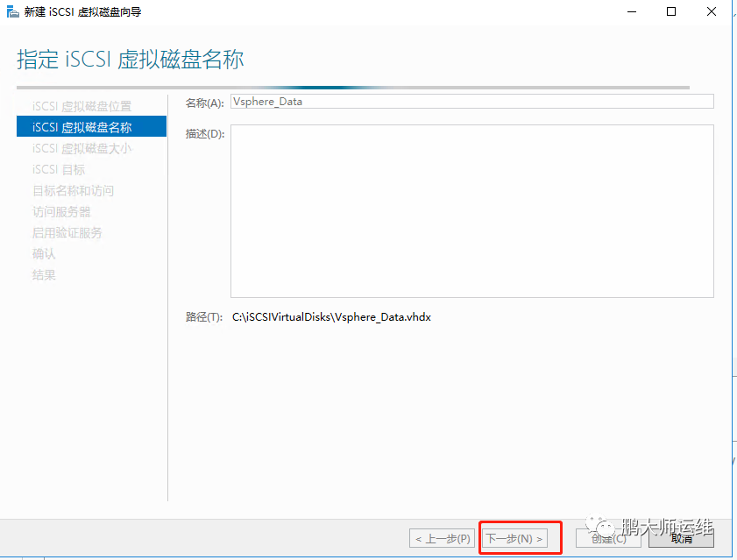The image size is (737, 560).
Task: Click the path text C:\iSCSIVirtualDisks\Vsphere_Data.vhdx
Action: 331,317
